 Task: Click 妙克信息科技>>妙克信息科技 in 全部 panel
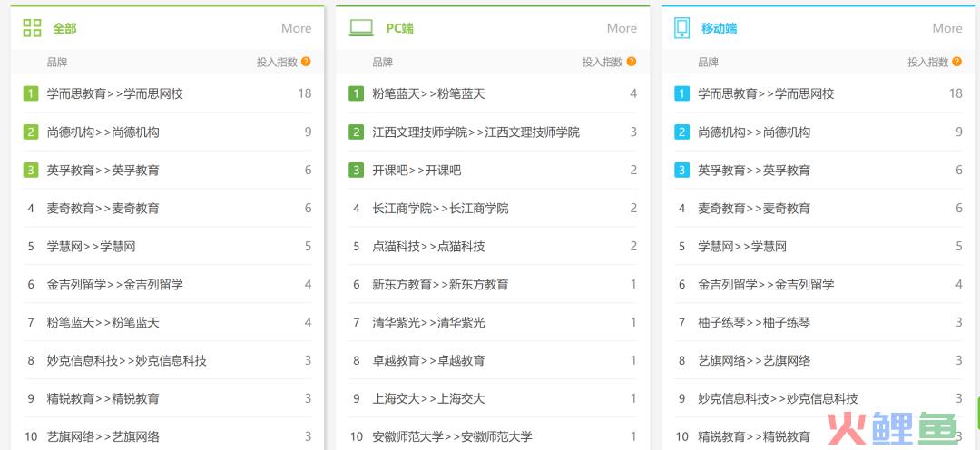pyautogui.click(x=127, y=360)
